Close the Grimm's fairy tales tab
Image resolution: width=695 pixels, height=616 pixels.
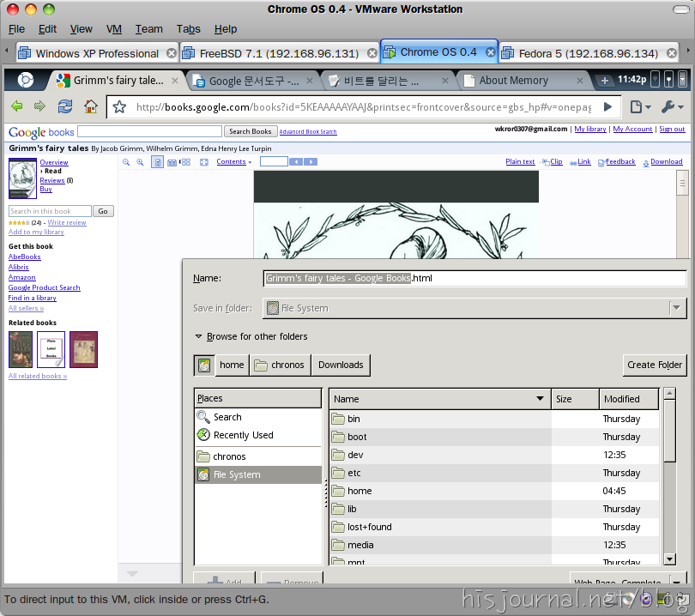[x=175, y=81]
